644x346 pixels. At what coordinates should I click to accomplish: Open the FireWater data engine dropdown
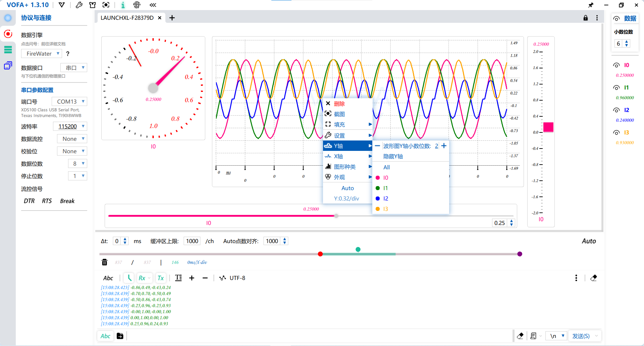click(x=42, y=54)
